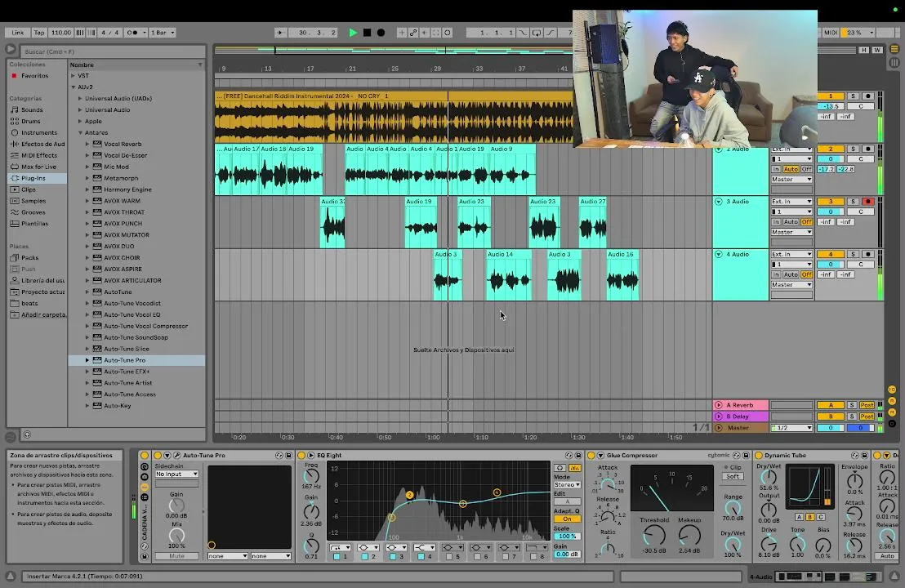Save EQ Eight preset disk icon
This screenshot has width=905, height=588.
(577, 455)
